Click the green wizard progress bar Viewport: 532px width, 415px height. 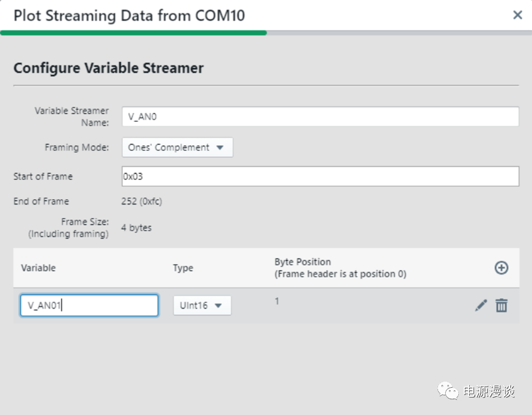(133, 33)
